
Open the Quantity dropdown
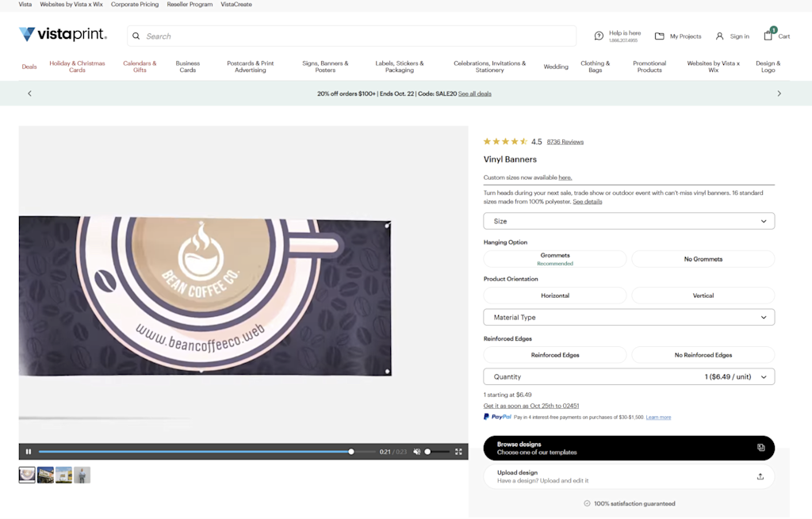click(629, 376)
